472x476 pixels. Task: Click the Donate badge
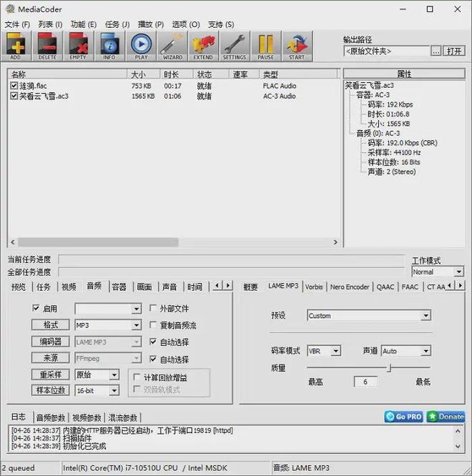pos(446,417)
